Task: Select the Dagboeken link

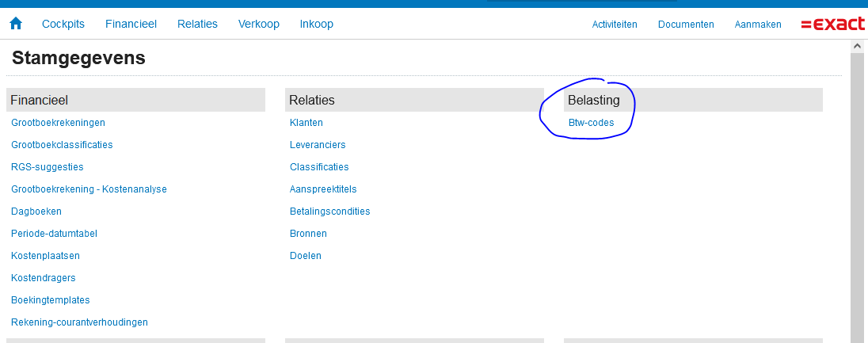Action: 36,212
